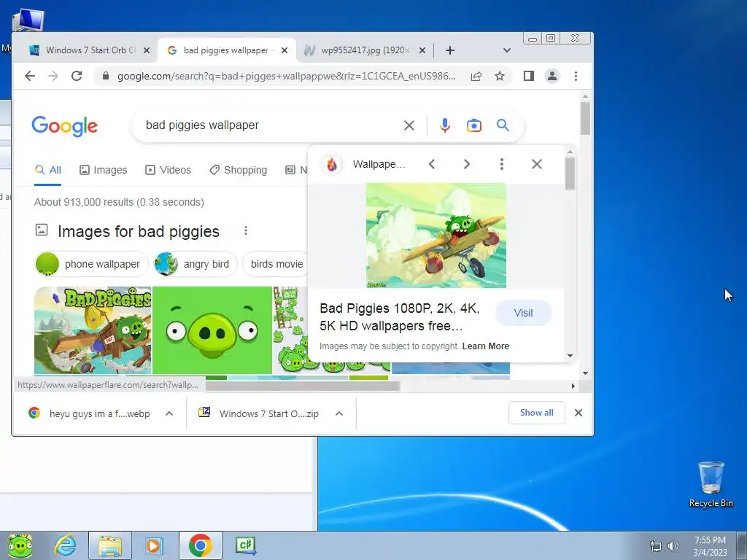Screen dimensions: 747x560
Task: Close the Windows 7 Start Orb tab
Action: coord(147,50)
